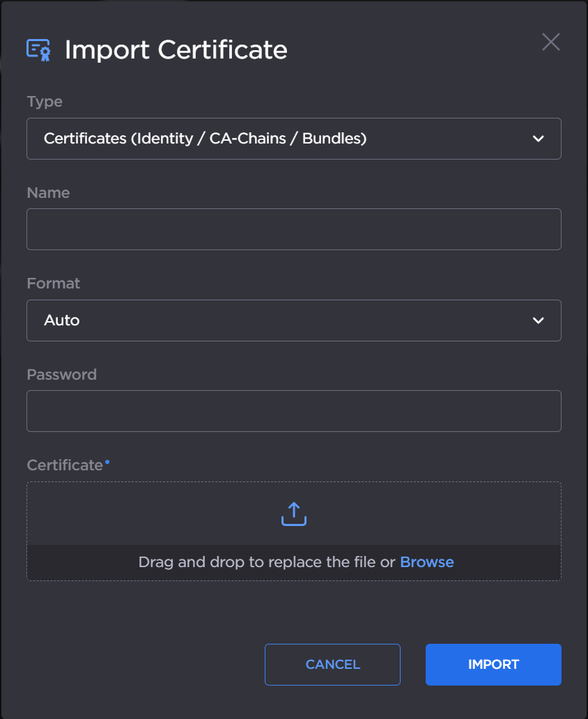Click Browse to choose a certificate file
This screenshot has width=588, height=719.
coord(427,562)
